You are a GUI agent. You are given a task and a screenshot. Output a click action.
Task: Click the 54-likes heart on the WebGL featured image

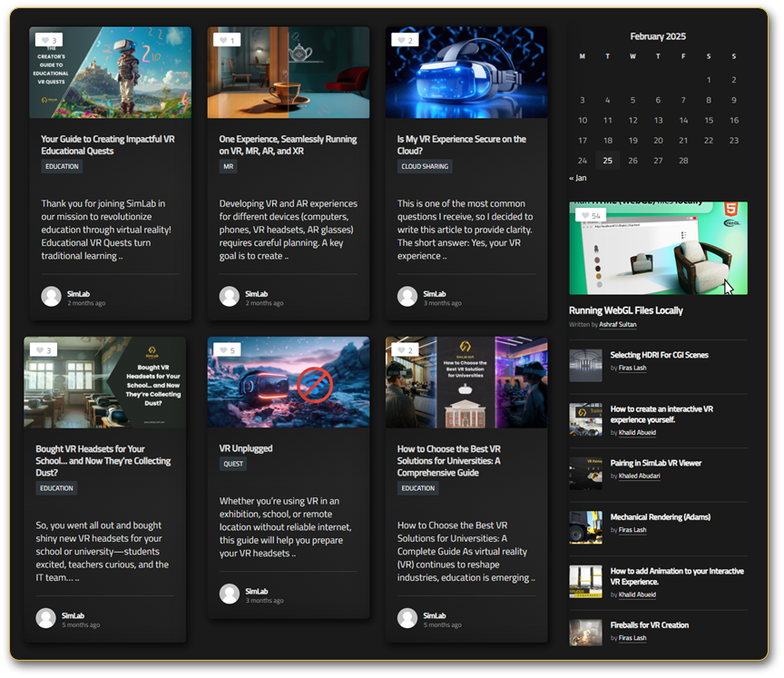click(x=583, y=216)
